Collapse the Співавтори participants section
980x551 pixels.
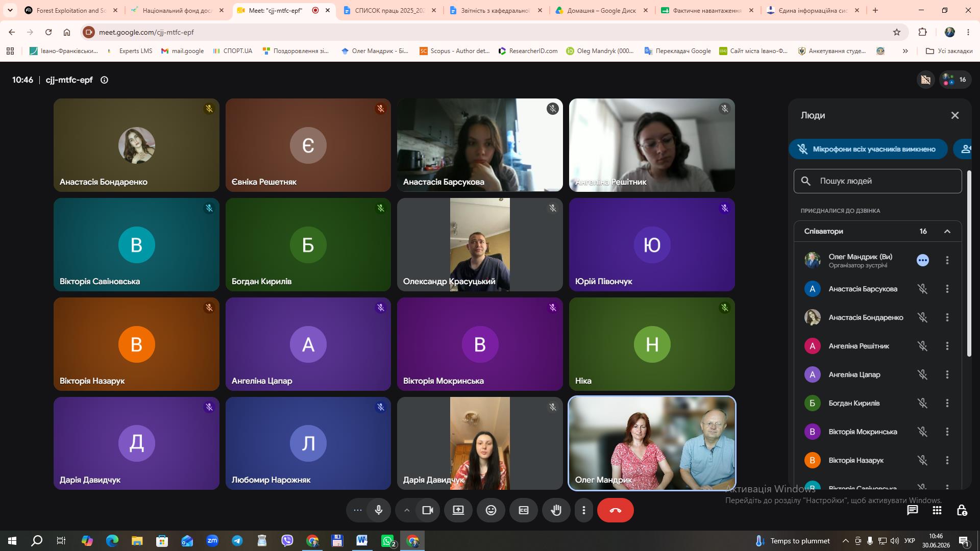[947, 231]
